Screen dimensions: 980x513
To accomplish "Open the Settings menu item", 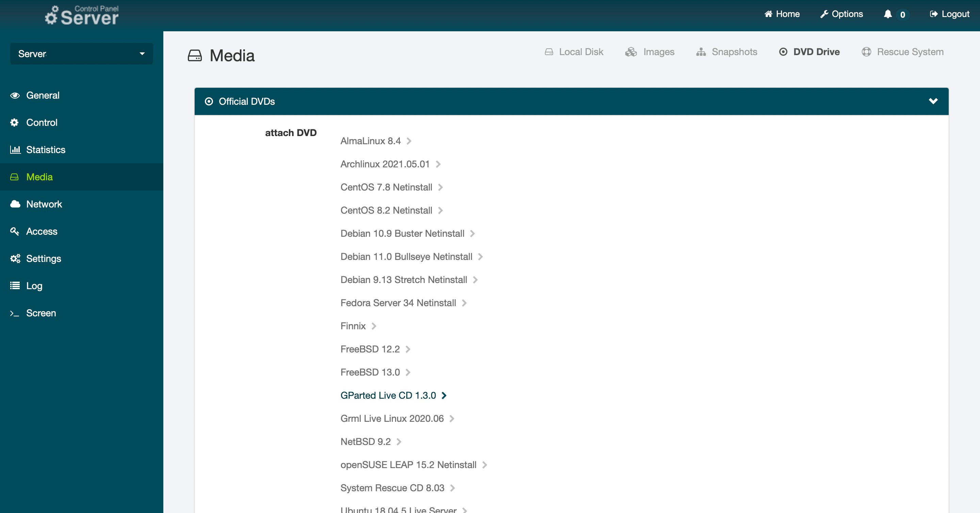I will coord(81,259).
